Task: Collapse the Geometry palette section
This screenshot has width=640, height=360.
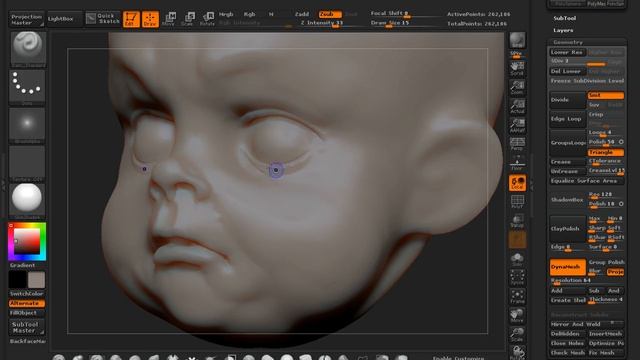Action: pos(568,42)
